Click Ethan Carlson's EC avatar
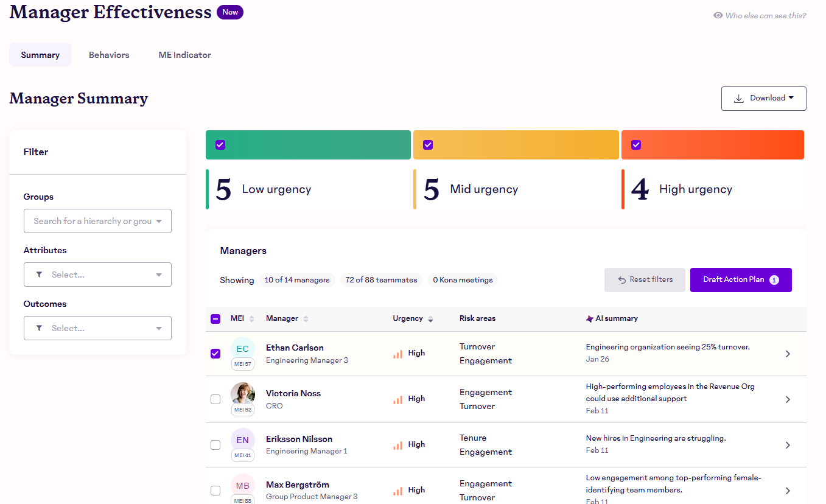This screenshot has width=826, height=504. click(242, 349)
